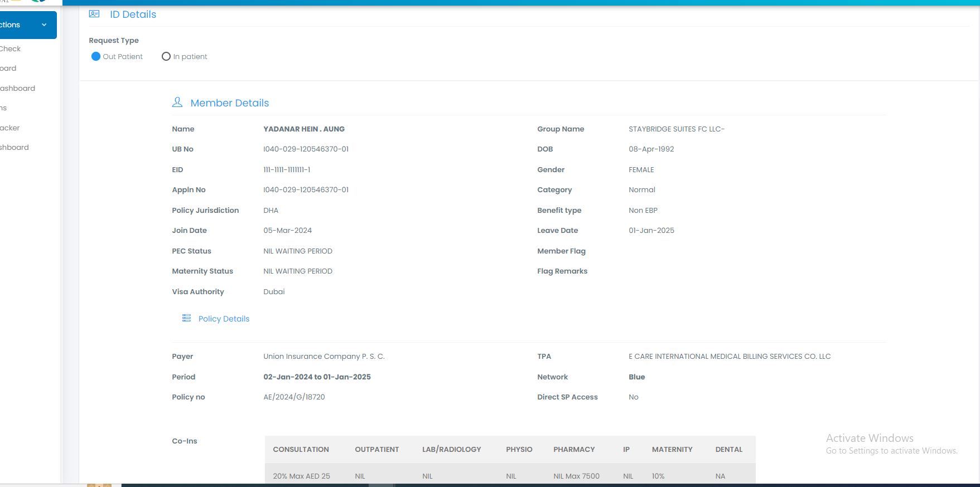Open the sidebar item ending in "acker"
This screenshot has height=487, width=980.
point(10,128)
